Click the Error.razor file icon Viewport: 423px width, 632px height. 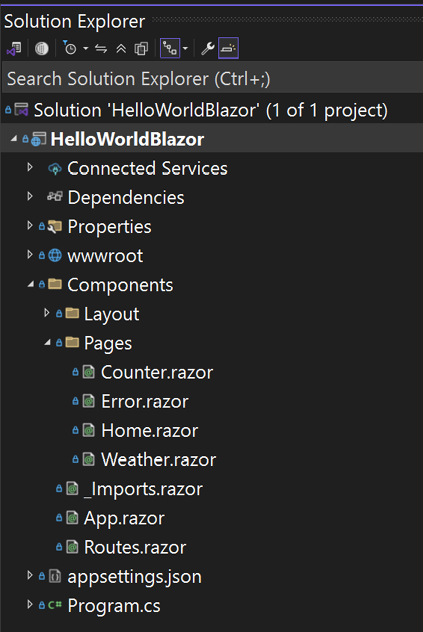pyautogui.click(x=89, y=401)
